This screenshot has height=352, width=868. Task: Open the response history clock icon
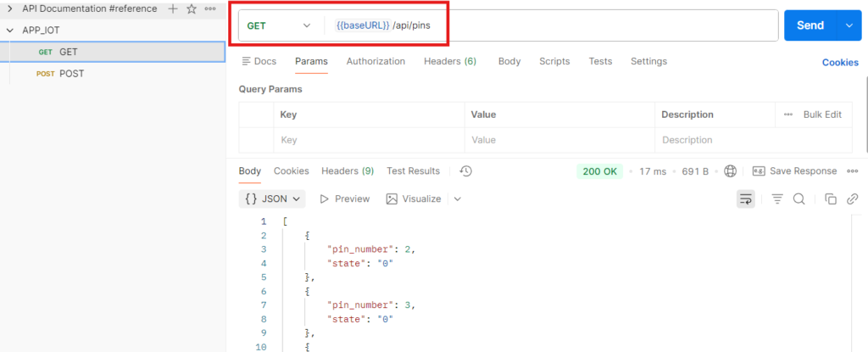pos(465,171)
